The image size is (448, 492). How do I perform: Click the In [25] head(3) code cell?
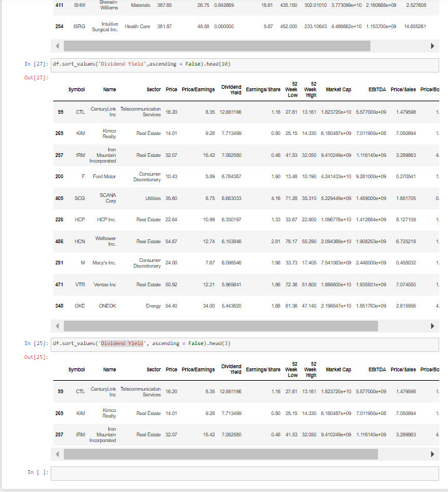click(245, 344)
